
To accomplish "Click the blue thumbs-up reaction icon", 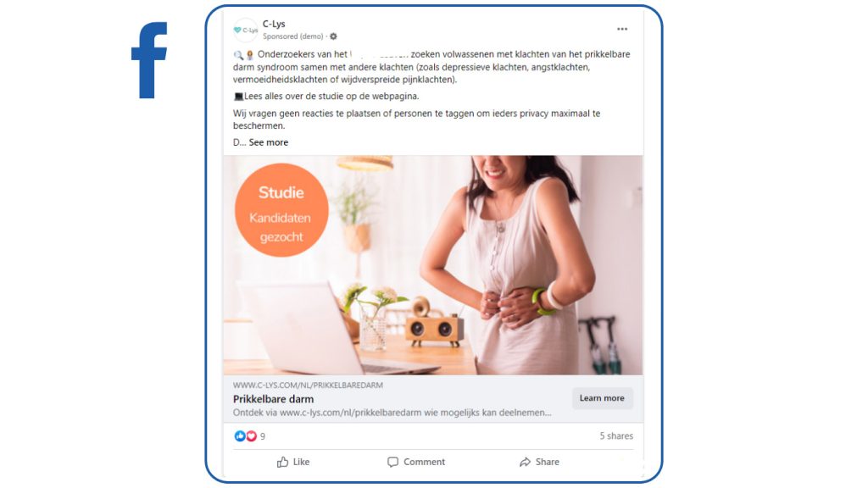I will pyautogui.click(x=240, y=436).
